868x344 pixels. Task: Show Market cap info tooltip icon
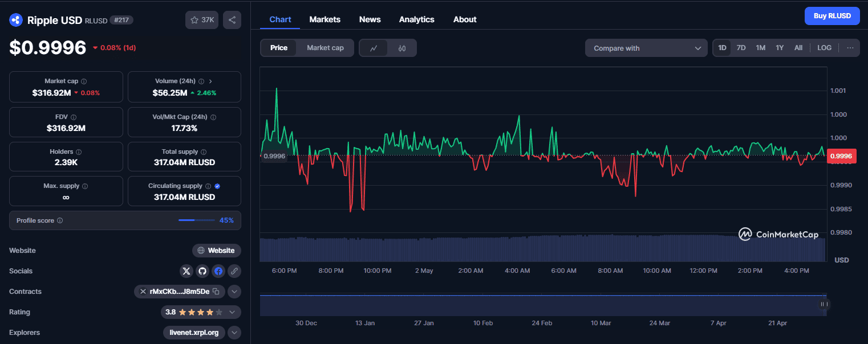(x=84, y=81)
